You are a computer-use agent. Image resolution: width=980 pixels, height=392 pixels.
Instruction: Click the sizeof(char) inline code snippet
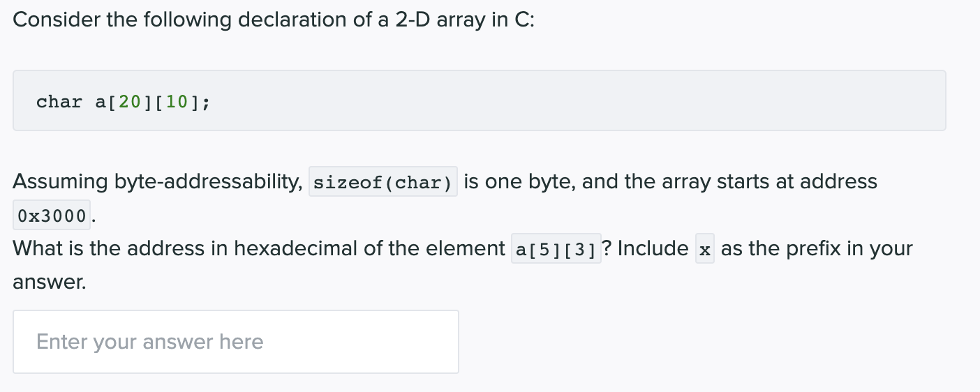(x=383, y=182)
